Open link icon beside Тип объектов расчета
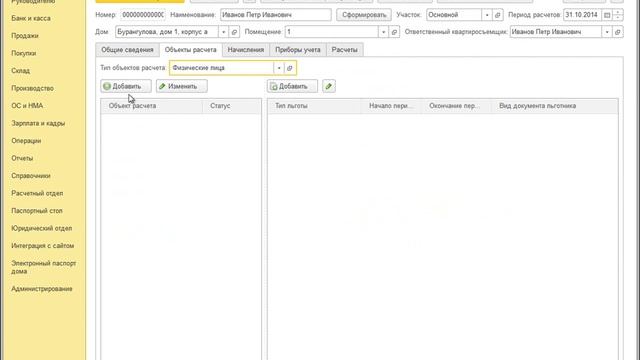The height and width of the screenshot is (360, 640). (290, 68)
